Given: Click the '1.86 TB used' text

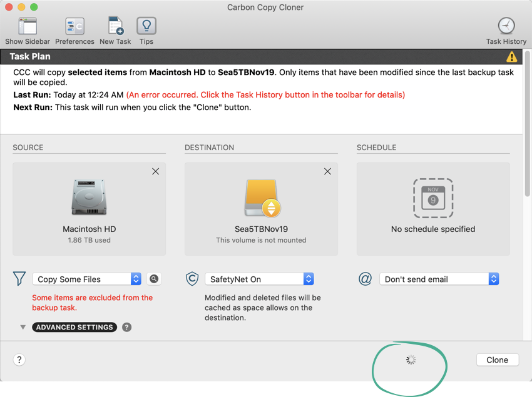Looking at the screenshot, I should [x=90, y=240].
